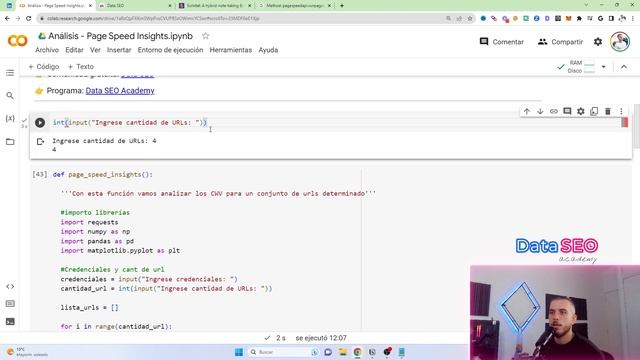640x360 pixels.
Task: Switch to the Method pagespeedapi tab
Action: pos(295,6)
